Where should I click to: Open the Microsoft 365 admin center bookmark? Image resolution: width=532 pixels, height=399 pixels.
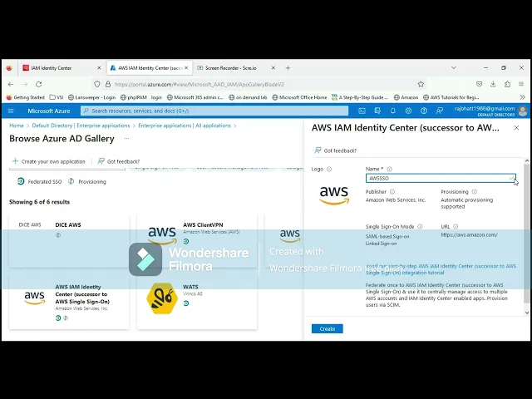(195, 97)
